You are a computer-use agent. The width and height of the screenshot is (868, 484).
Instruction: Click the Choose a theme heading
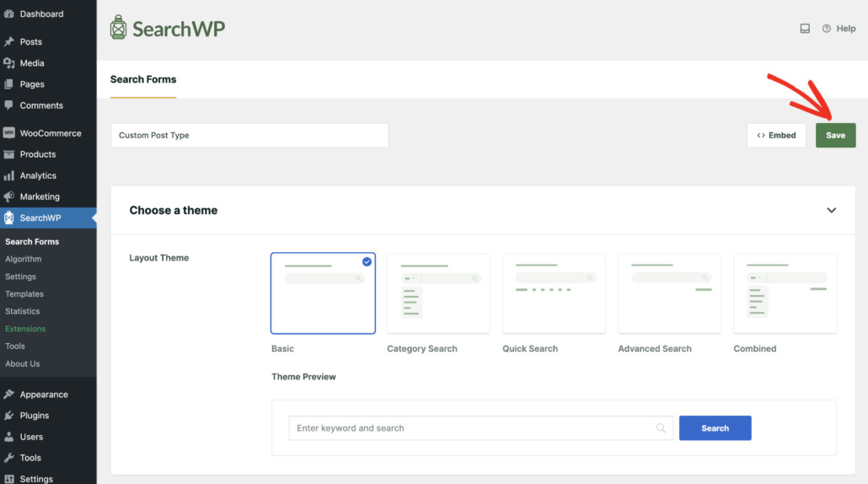tap(174, 211)
